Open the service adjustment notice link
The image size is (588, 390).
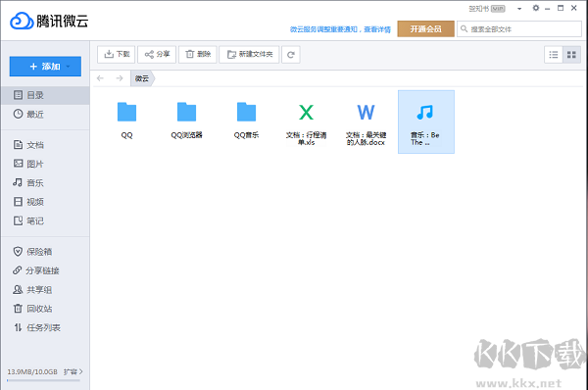pos(340,29)
